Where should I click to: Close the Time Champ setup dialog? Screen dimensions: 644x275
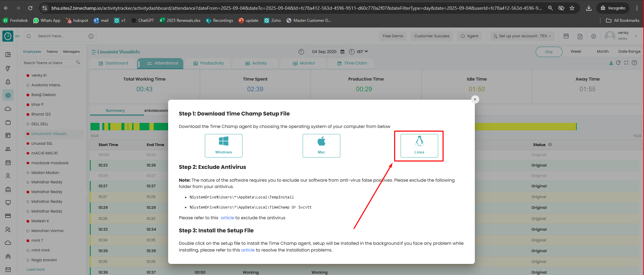coord(475,99)
